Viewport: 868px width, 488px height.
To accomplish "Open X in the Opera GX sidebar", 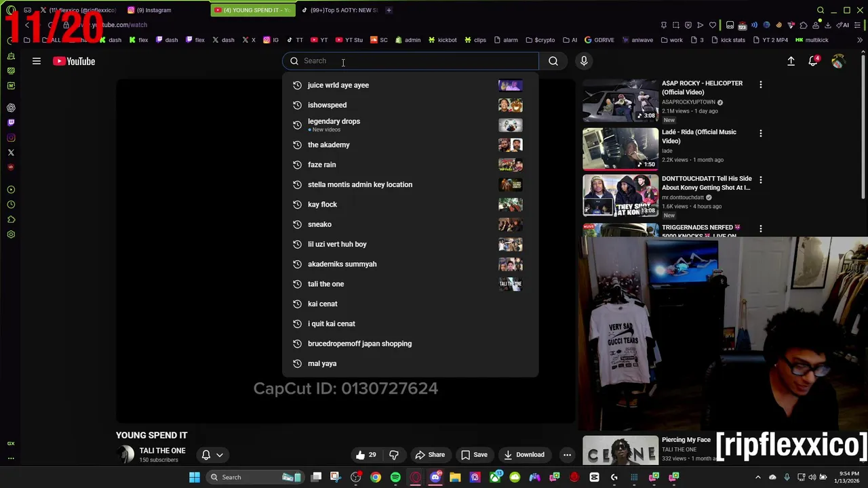I will pos(11,152).
